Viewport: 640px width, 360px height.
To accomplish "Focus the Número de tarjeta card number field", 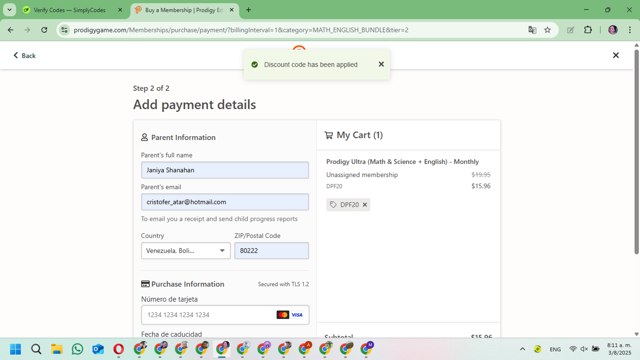I will coord(225,315).
